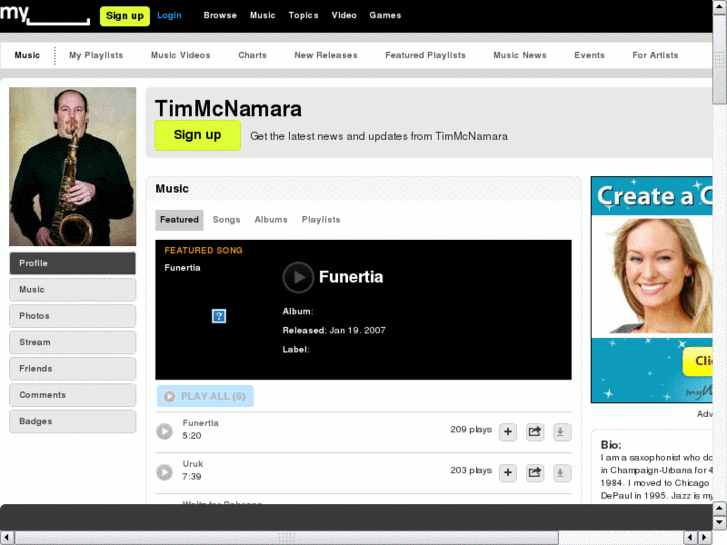Click the saxophonist profile photo
Screen dimensions: 727x545
(72, 167)
